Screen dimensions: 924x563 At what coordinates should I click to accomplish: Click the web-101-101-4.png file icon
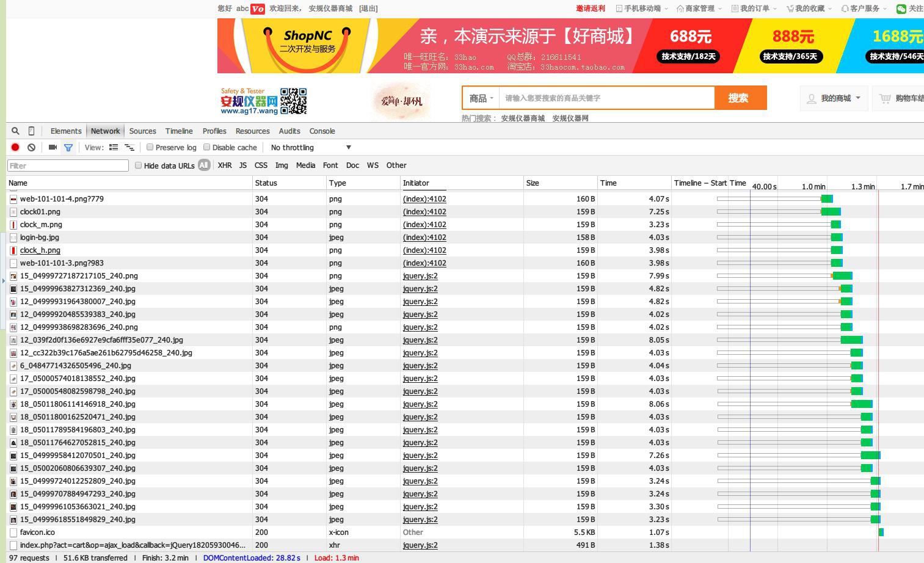point(13,199)
